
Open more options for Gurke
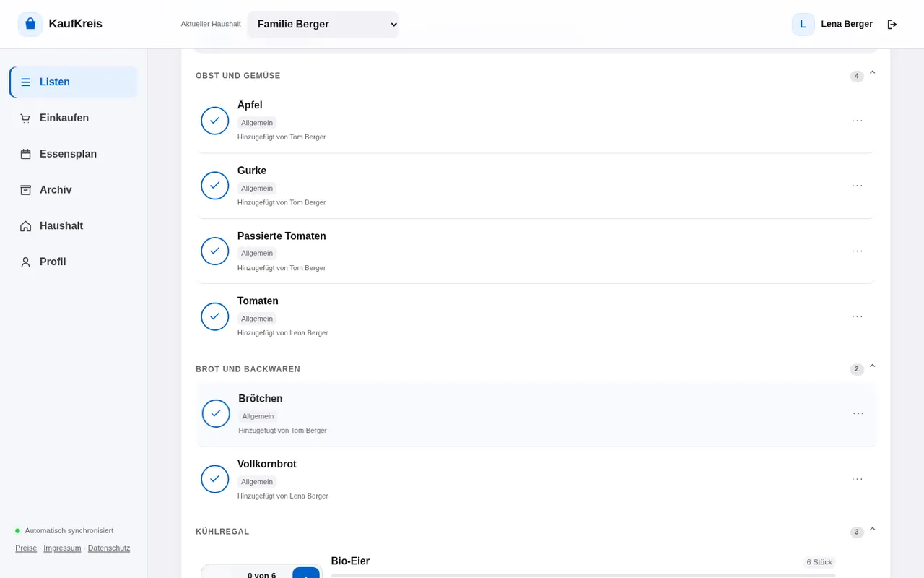[x=858, y=186]
